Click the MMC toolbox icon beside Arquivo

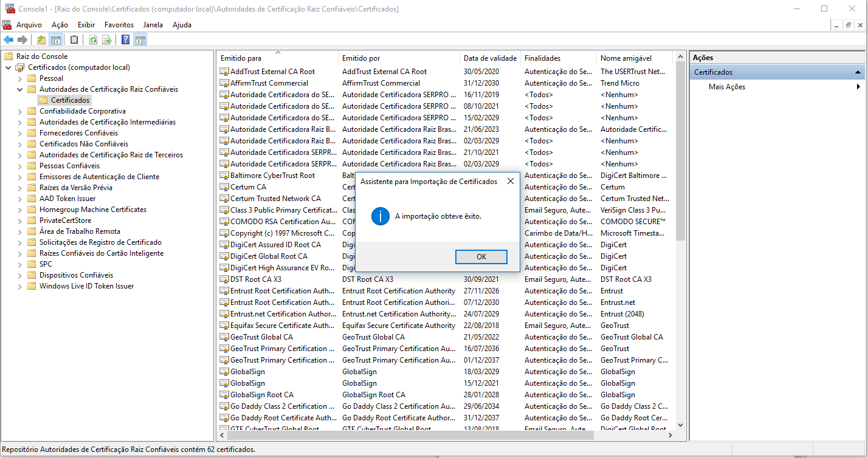pos(7,25)
